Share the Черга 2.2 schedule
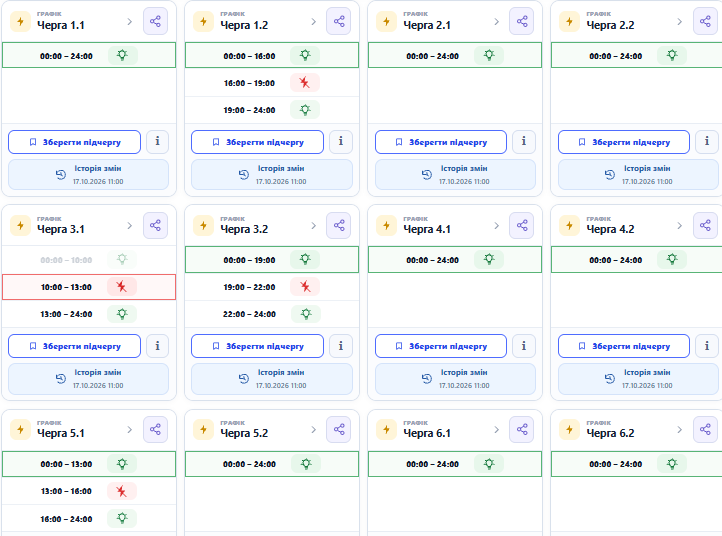The height and width of the screenshot is (536, 722). 705,21
